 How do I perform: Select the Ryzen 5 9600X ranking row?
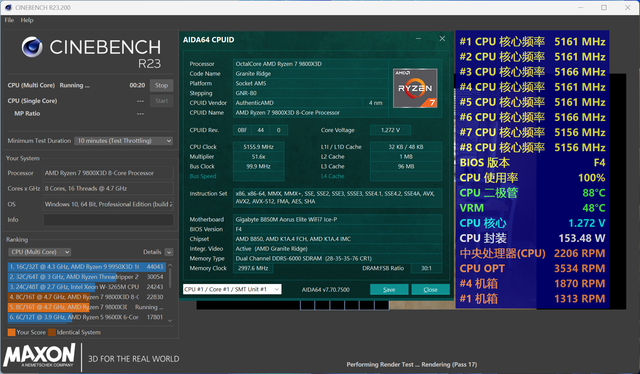coord(87,317)
